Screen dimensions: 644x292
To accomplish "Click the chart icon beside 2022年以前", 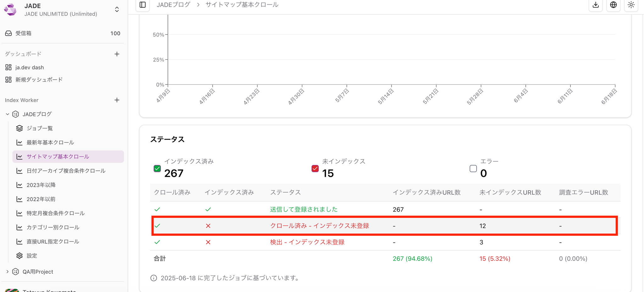I will click(x=19, y=199).
